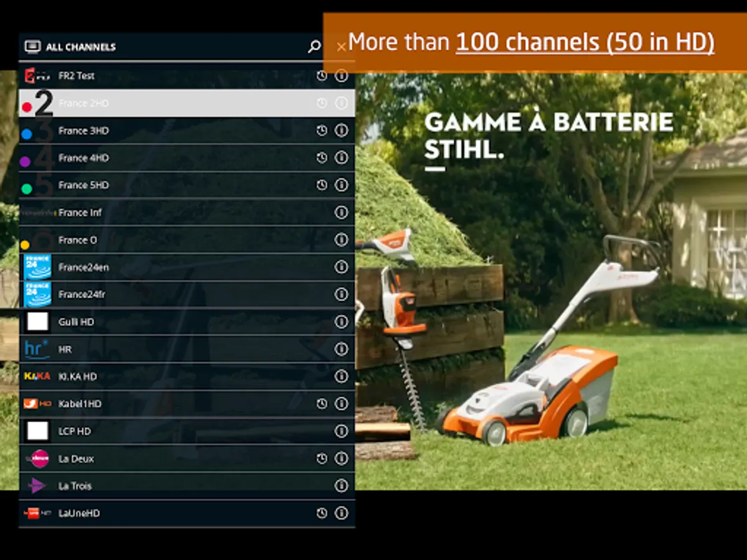The width and height of the screenshot is (747, 560).
Task: Select the La Trois channel name
Action: 75,486
